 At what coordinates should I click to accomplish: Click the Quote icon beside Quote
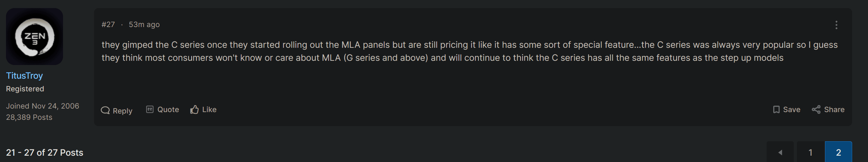150,109
